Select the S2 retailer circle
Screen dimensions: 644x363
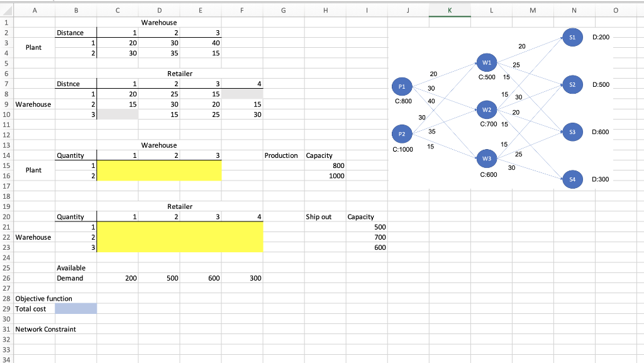coord(572,85)
